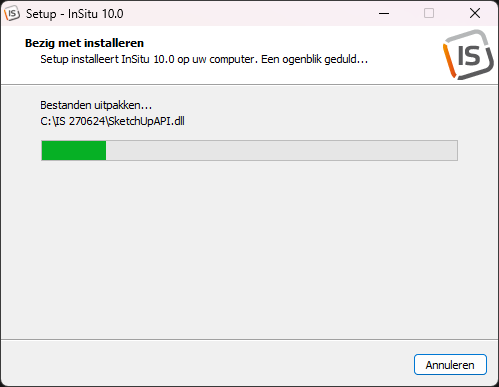Screen dimensions: 499x387
Task: Click the 'C:\IS 270624' folder path portion
Action: coord(73,121)
